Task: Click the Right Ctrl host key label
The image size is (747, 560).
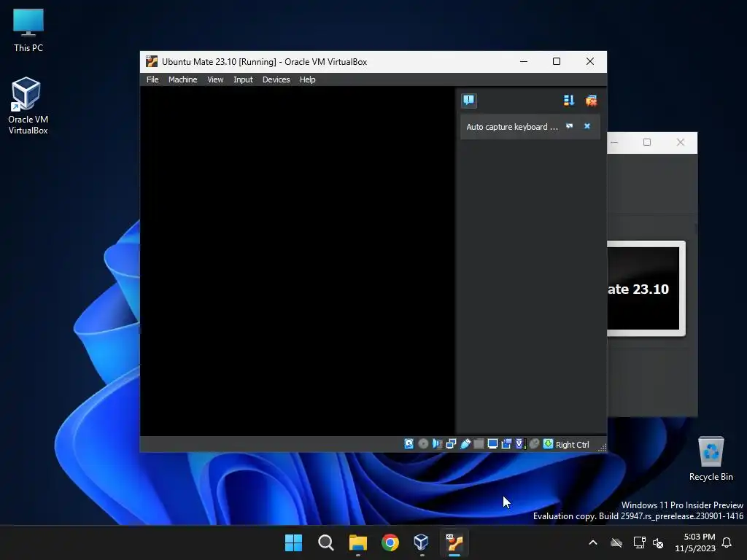Action: point(572,444)
